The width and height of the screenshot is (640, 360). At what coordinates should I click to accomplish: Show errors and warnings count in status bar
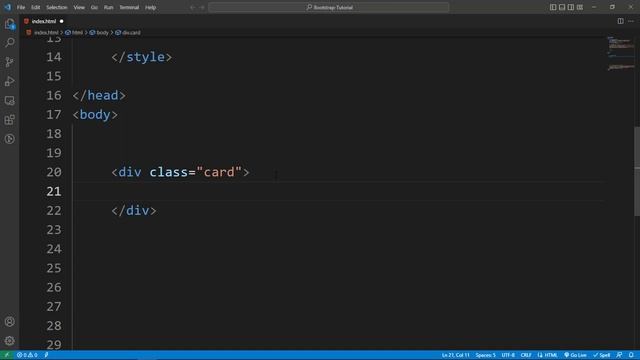coord(27,355)
